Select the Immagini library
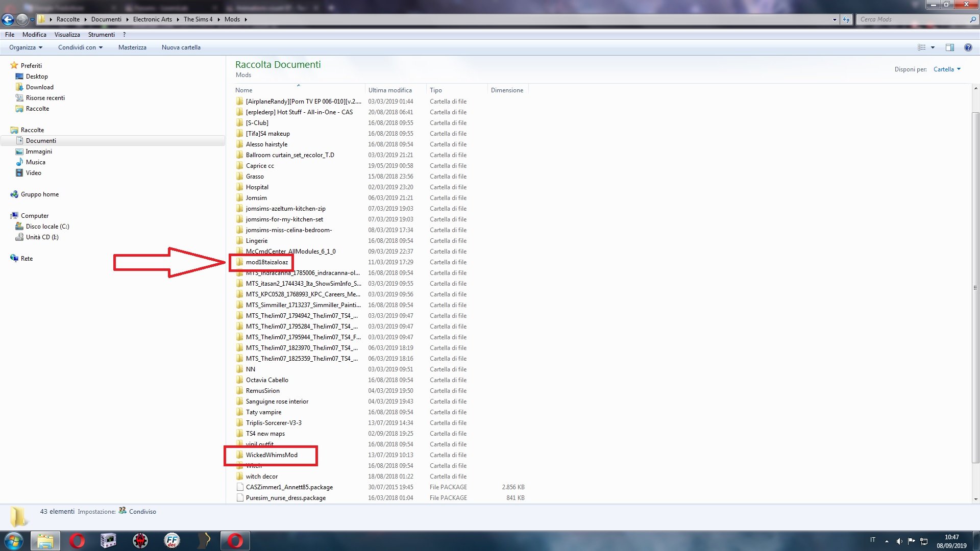980x551 pixels. pos(39,152)
